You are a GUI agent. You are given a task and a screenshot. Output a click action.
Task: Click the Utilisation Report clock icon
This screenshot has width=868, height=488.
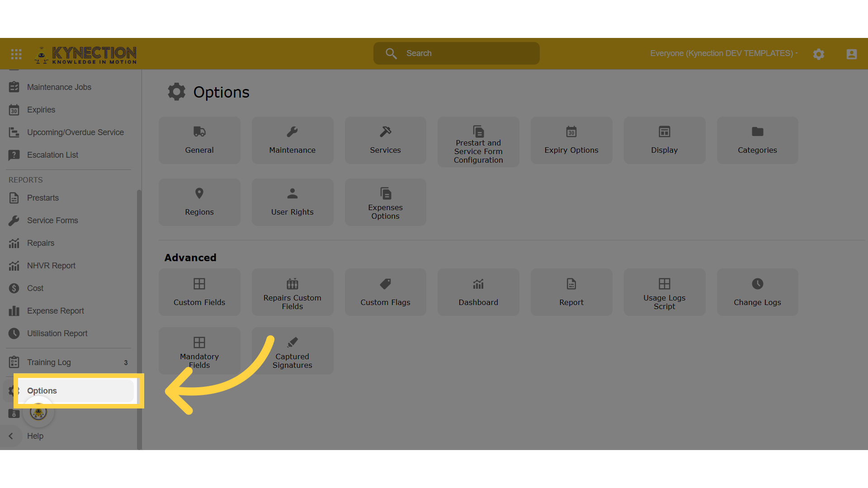(x=14, y=333)
